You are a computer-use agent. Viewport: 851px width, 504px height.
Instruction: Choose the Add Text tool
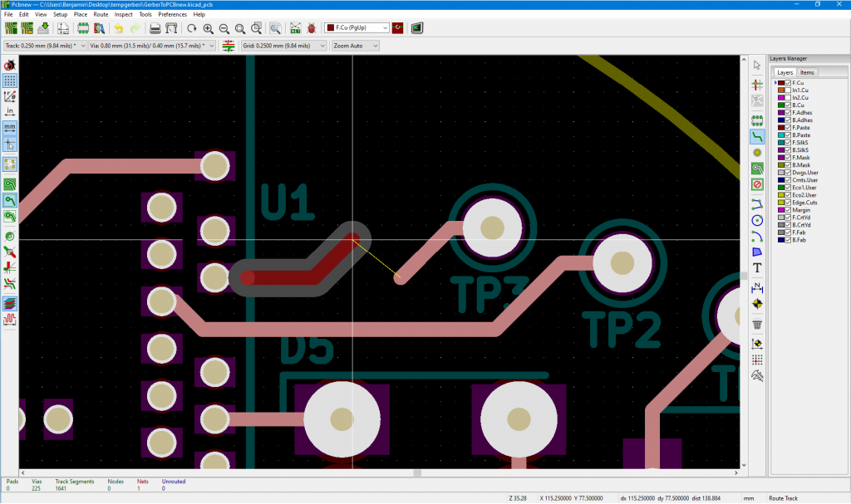coord(757,267)
